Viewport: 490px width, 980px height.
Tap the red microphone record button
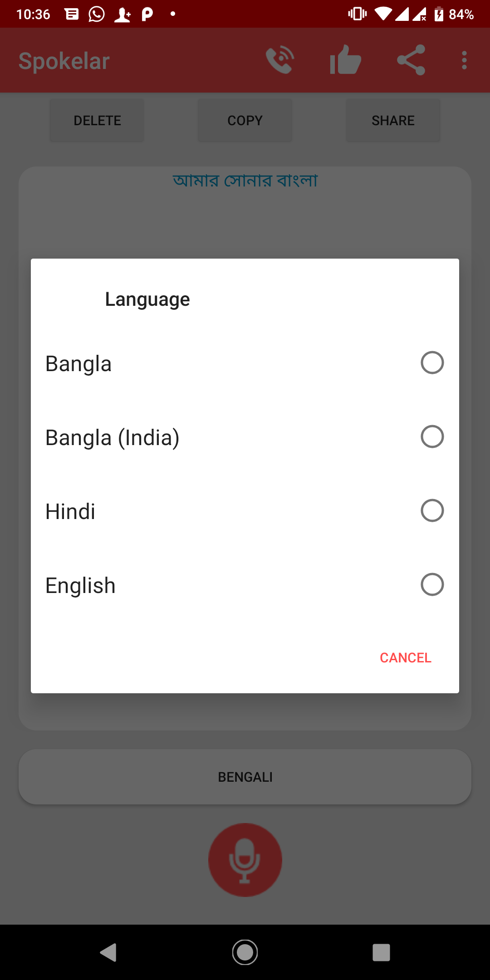(245, 860)
